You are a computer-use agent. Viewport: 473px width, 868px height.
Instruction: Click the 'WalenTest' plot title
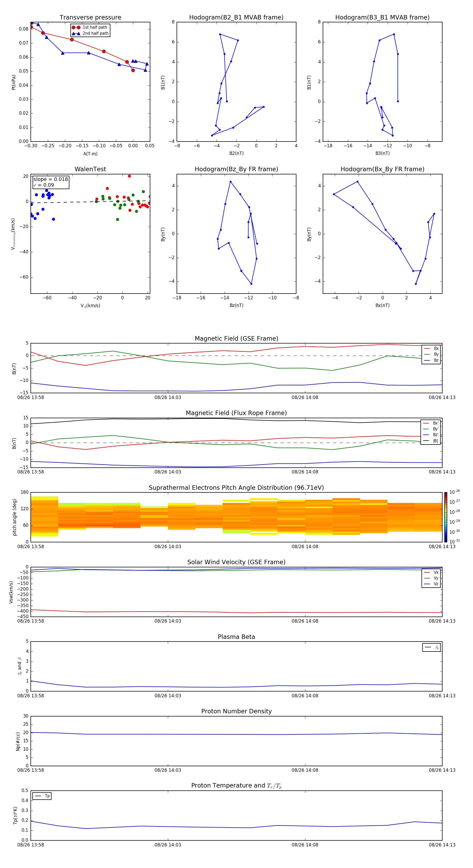pos(90,169)
